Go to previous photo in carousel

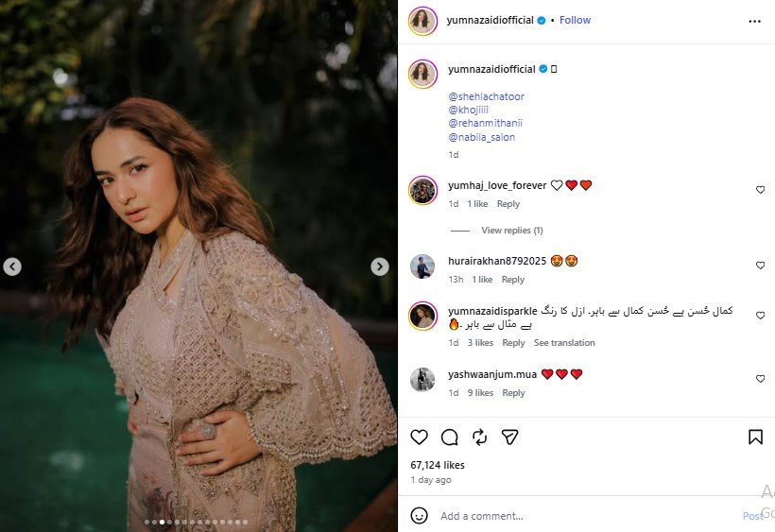[12, 266]
